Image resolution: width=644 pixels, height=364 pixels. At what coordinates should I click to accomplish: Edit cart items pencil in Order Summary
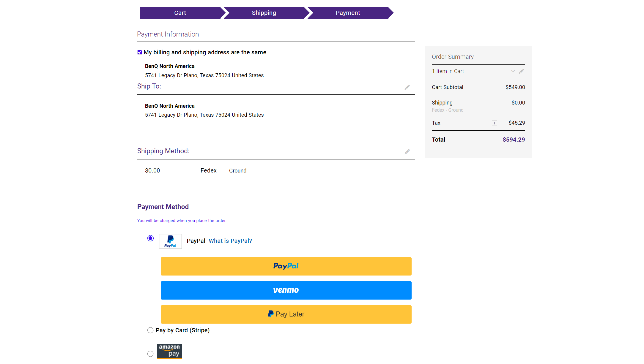pyautogui.click(x=521, y=71)
